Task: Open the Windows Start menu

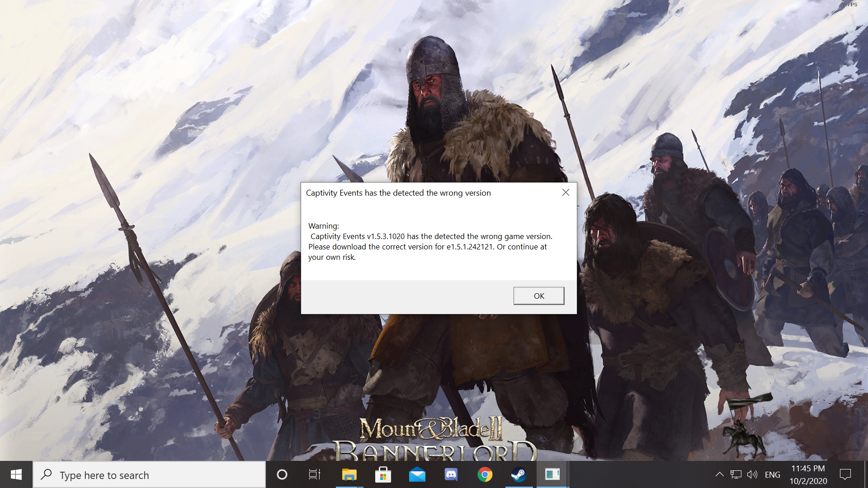Action: pos(16,474)
